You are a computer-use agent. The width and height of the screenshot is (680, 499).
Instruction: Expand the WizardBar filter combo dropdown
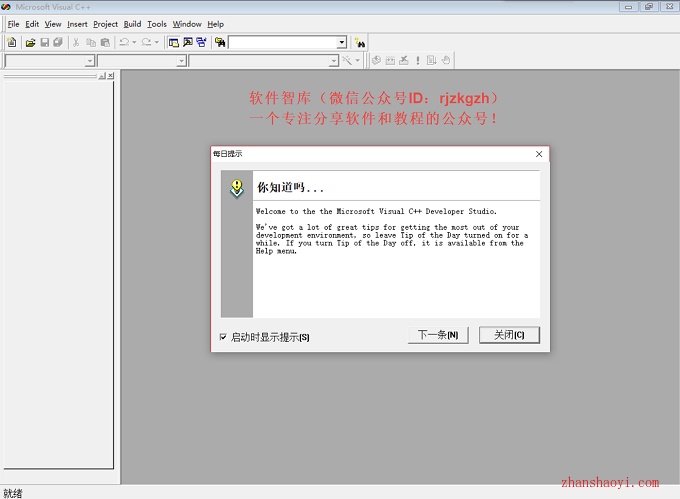click(x=182, y=61)
